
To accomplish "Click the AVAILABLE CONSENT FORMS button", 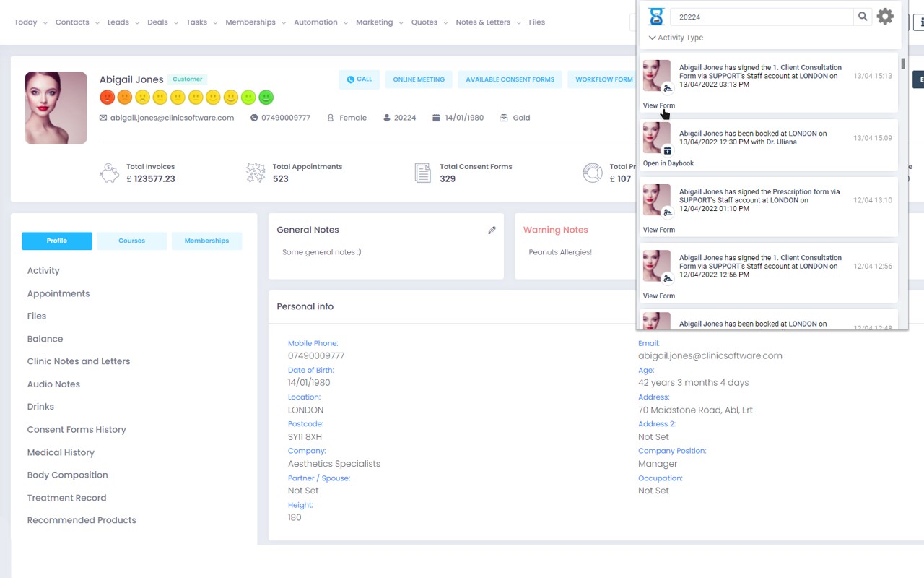I will coord(510,79).
